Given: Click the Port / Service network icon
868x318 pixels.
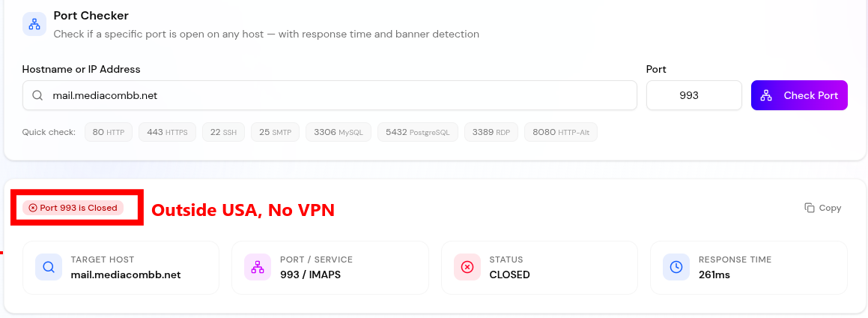Looking at the screenshot, I should point(258,267).
